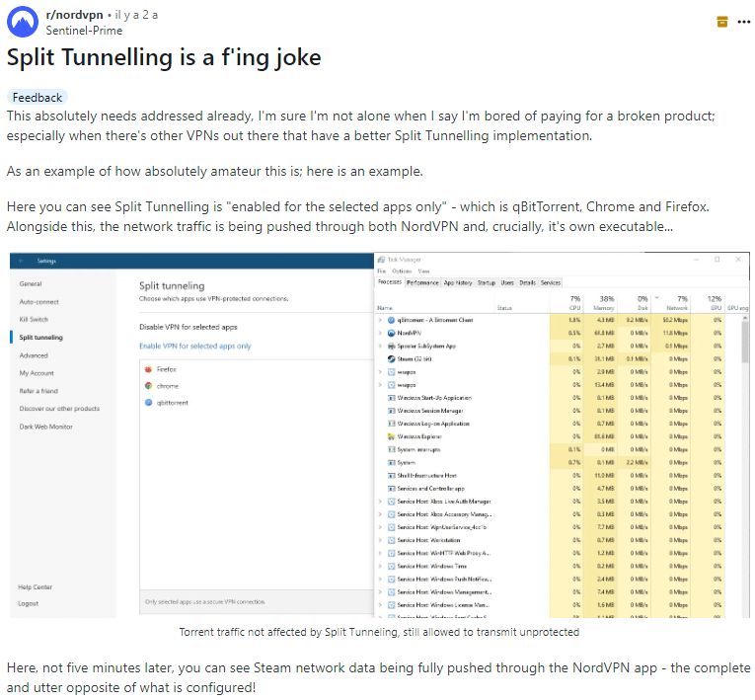Click the NordVPN subreddit avatar icon
Viewport: 755px width, 700px height.
22,22
